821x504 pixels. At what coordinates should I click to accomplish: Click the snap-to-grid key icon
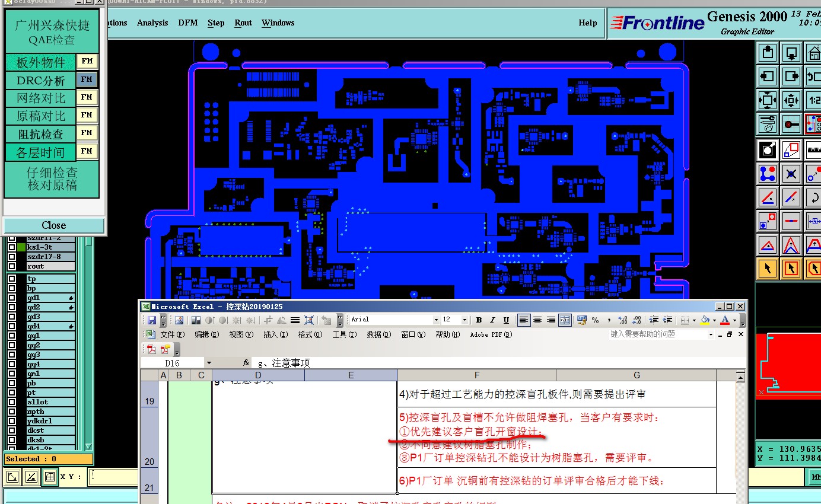click(791, 124)
